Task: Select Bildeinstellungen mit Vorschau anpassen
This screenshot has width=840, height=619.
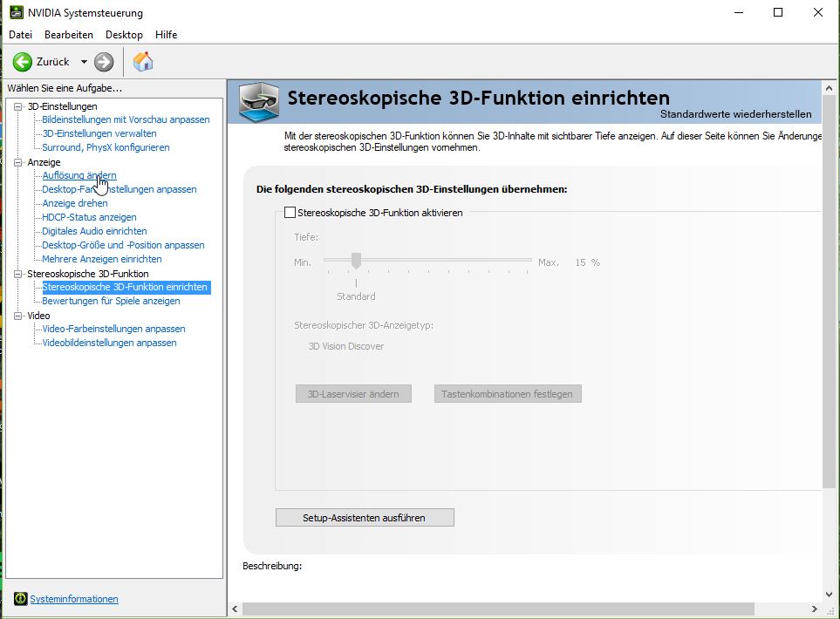Action: 126,119
